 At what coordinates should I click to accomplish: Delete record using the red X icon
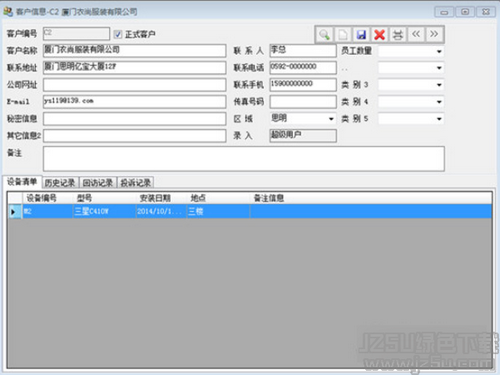point(379,34)
